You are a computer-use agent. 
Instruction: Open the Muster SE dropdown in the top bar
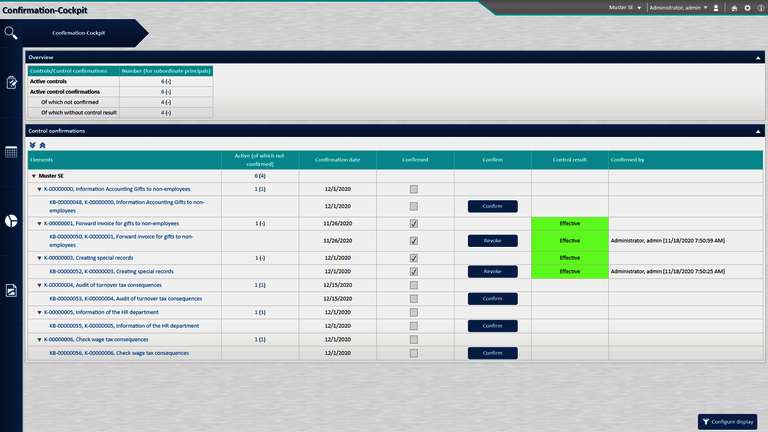coord(625,8)
